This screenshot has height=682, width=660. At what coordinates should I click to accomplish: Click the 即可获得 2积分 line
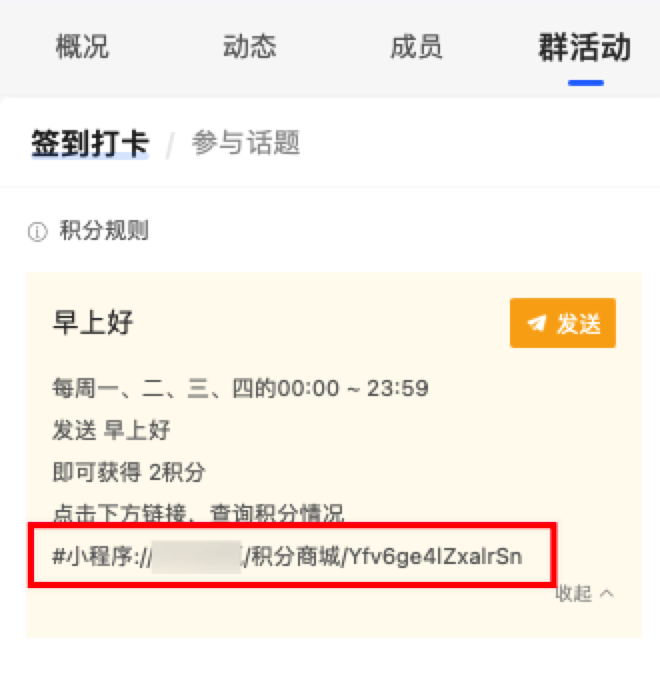tap(129, 472)
